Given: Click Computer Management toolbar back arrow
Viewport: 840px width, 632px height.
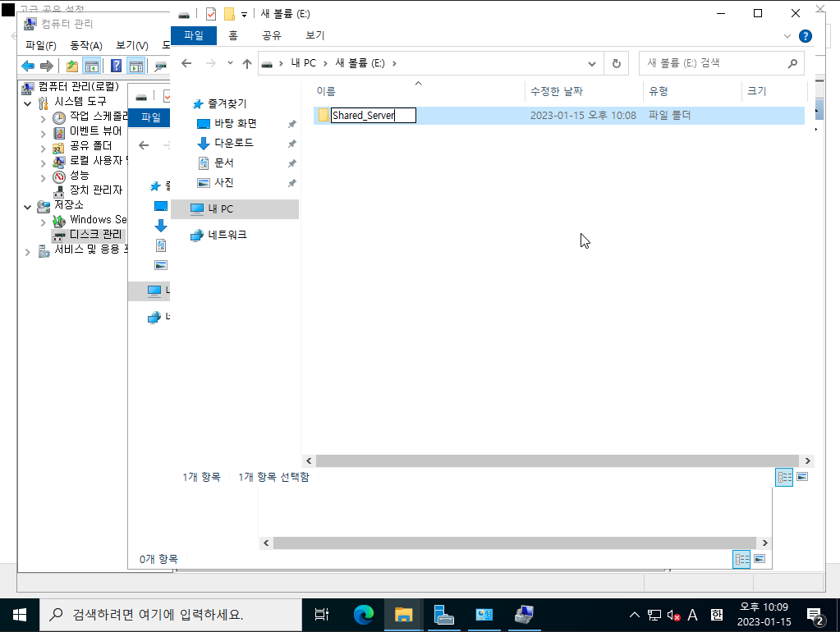Looking at the screenshot, I should pyautogui.click(x=28, y=66).
